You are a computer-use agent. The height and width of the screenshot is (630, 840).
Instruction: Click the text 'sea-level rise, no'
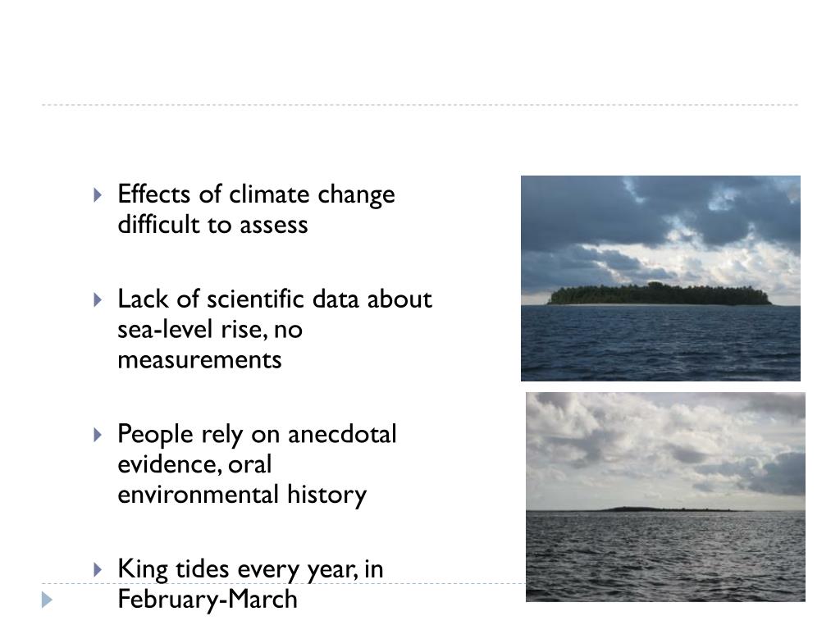tap(210, 330)
